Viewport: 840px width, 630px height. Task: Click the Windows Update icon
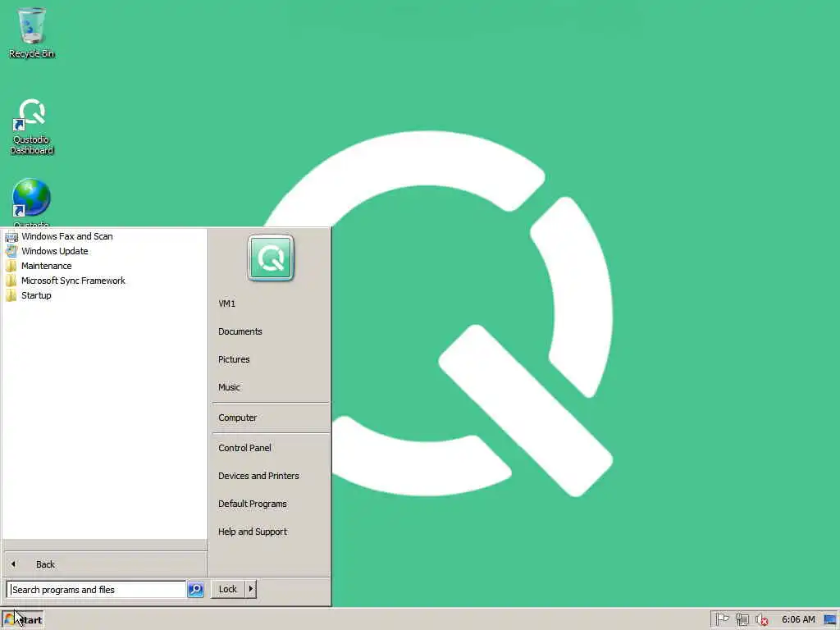pos(11,251)
